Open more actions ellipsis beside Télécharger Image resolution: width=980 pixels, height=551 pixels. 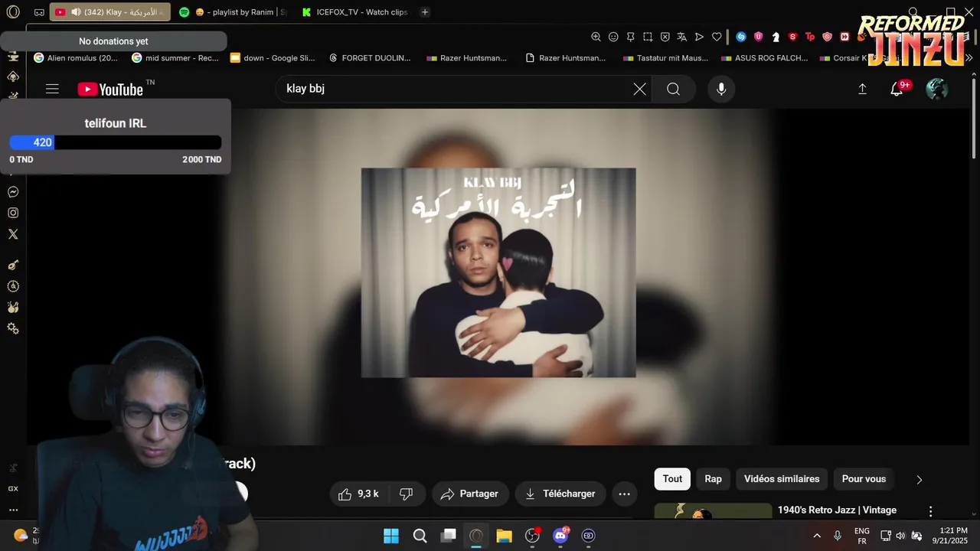(624, 494)
